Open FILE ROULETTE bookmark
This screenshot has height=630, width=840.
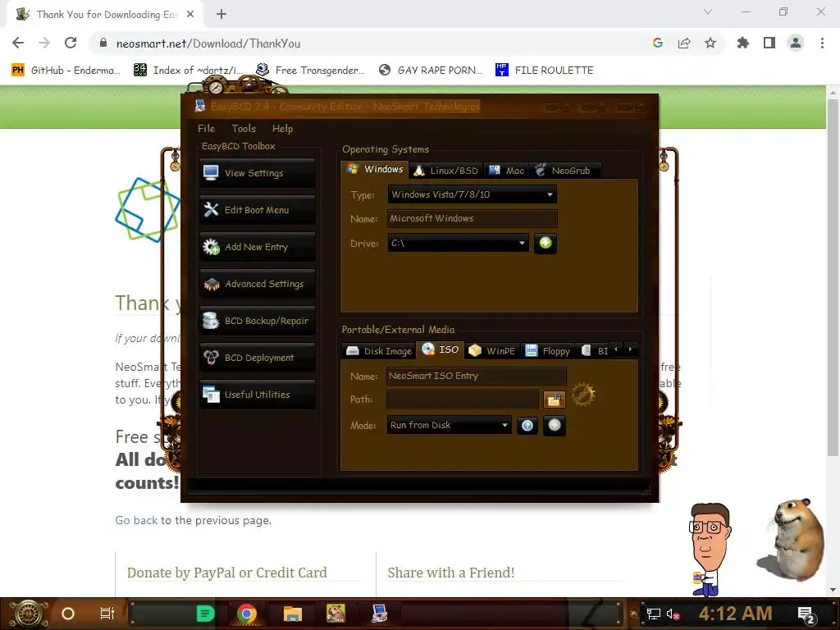545,71
